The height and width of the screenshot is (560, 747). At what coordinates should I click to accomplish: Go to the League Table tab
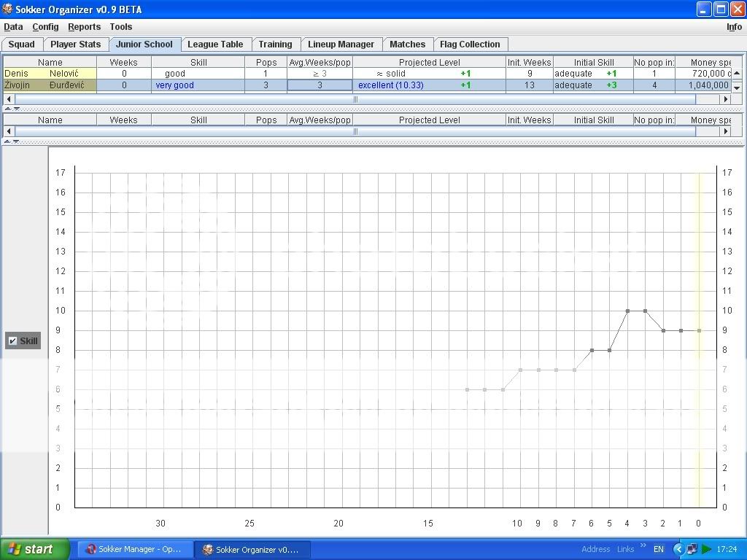pos(215,44)
